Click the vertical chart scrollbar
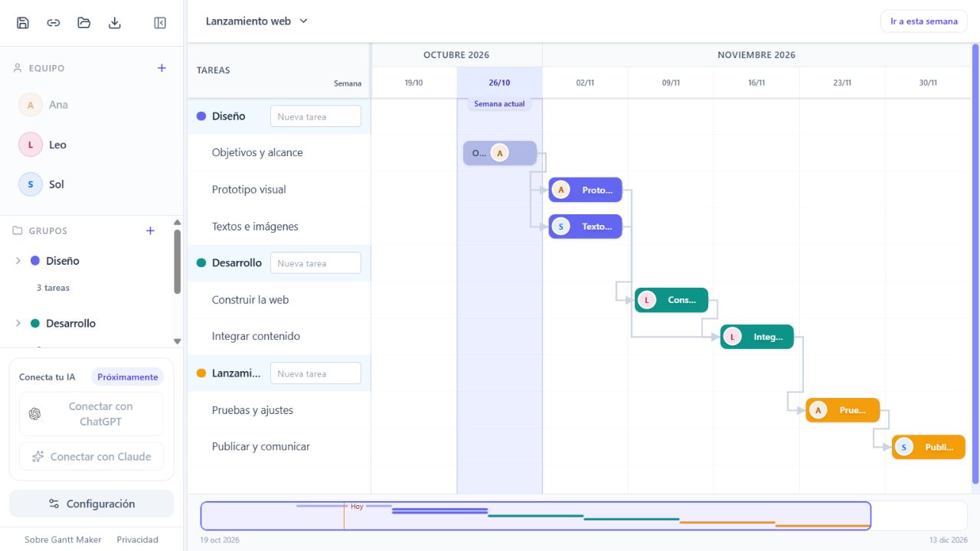980x551 pixels. (x=975, y=264)
